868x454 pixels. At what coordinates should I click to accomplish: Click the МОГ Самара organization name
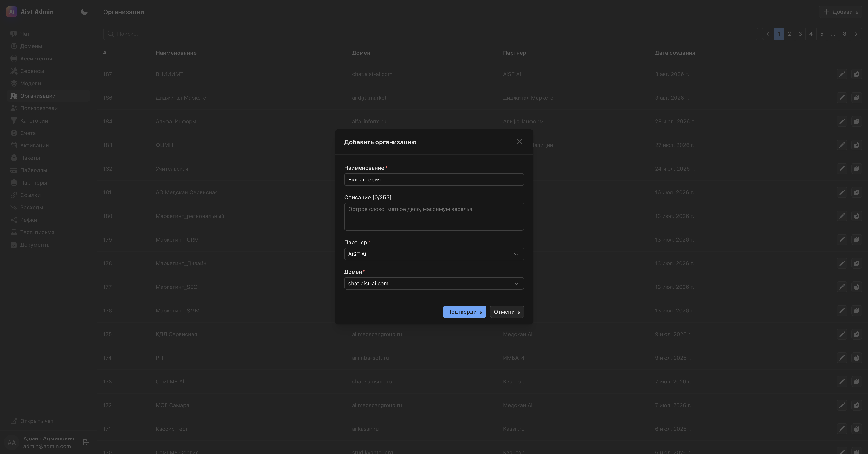[x=172, y=405]
